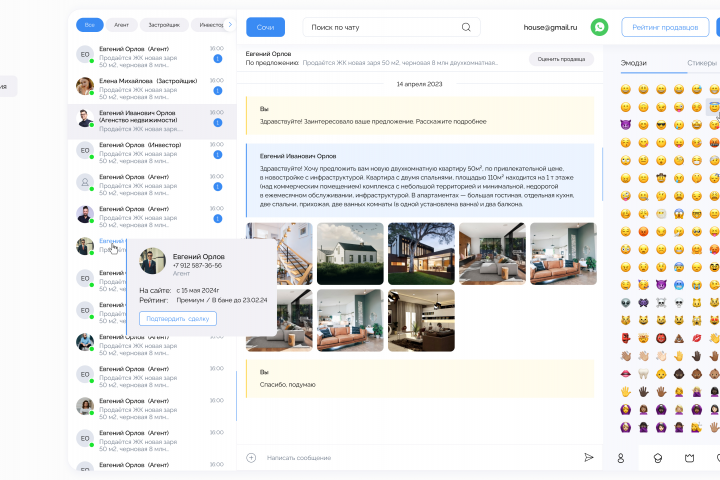Open the "Сочи" city selector

point(265,27)
